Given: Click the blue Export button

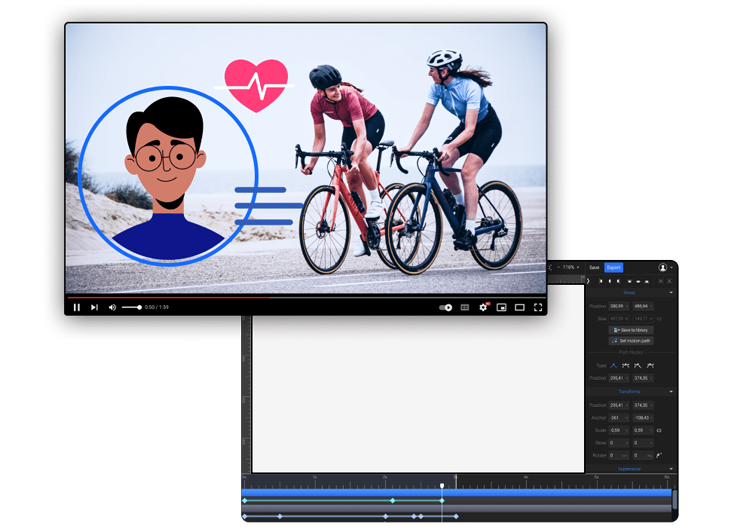Looking at the screenshot, I should (x=614, y=267).
